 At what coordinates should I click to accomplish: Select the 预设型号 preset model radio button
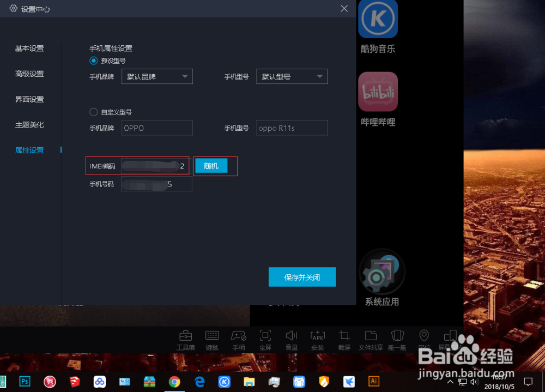94,61
